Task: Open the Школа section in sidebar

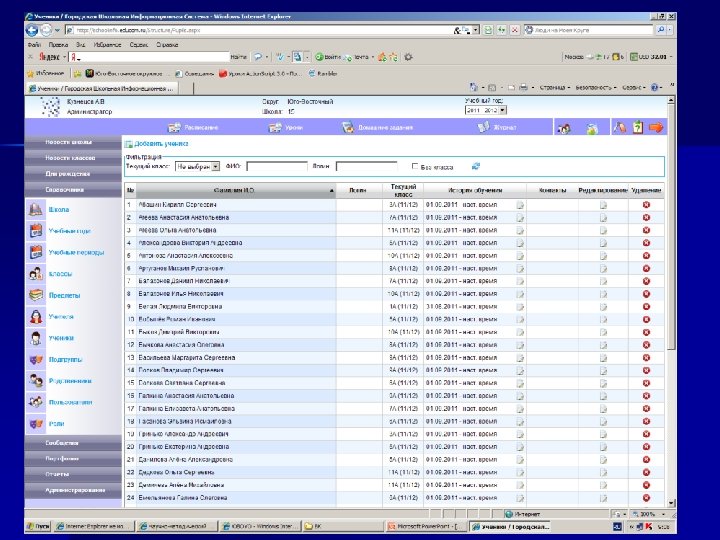Action: [x=58, y=209]
